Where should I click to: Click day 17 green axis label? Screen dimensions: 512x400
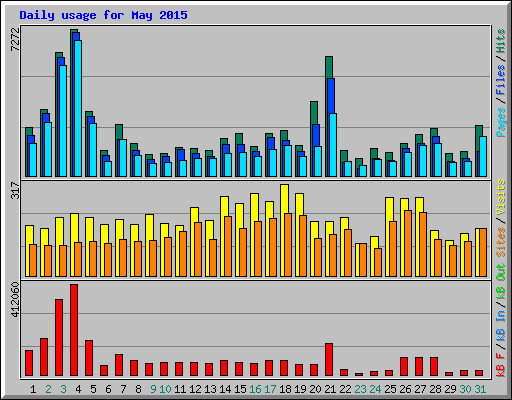[270, 389]
